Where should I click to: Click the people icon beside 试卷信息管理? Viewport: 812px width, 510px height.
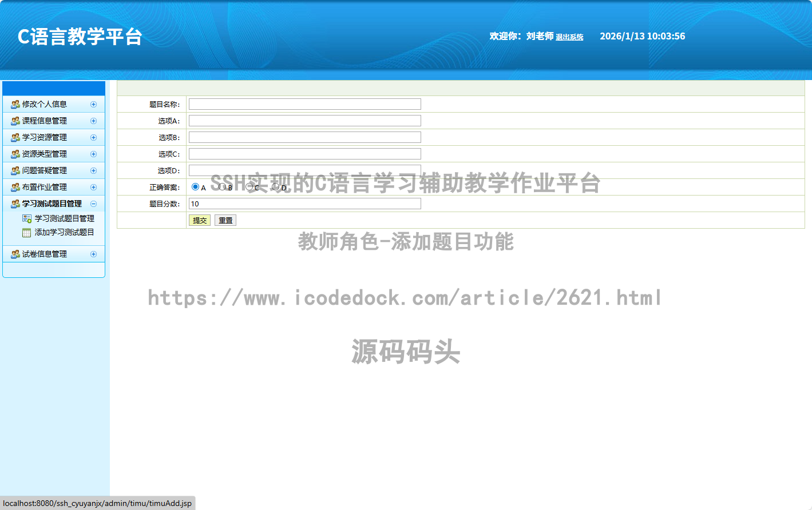[15, 254]
